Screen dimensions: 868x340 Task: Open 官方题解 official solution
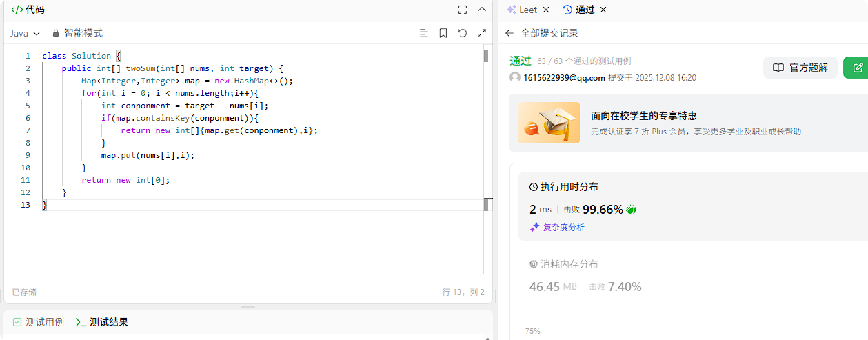(x=800, y=68)
